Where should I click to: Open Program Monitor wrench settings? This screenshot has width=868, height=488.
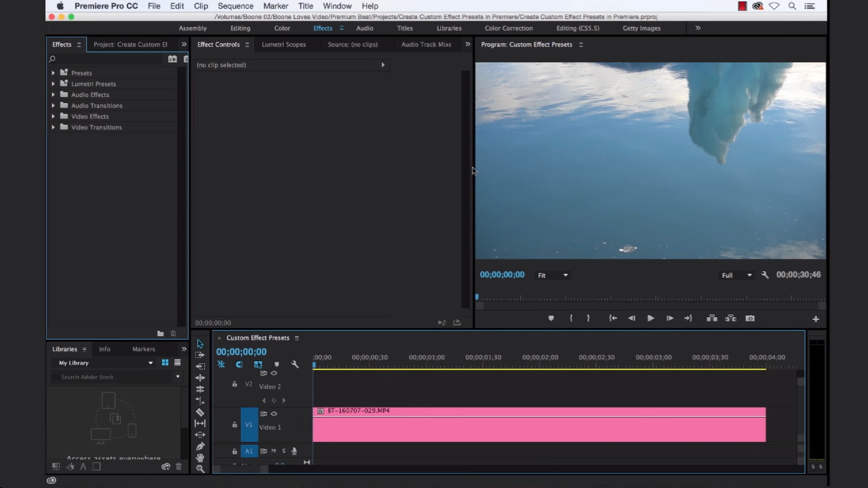[765, 275]
